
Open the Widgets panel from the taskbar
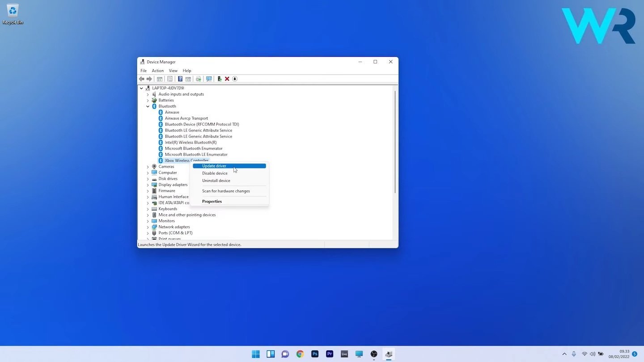(271, 354)
